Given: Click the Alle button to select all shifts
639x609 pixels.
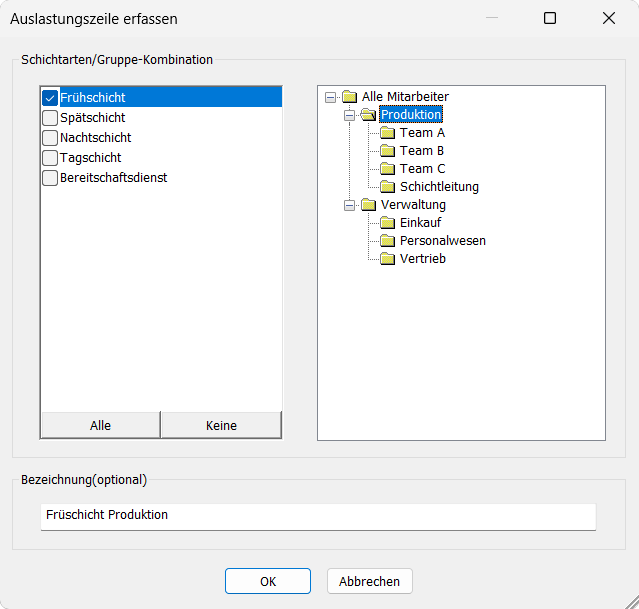Looking at the screenshot, I should click(101, 425).
